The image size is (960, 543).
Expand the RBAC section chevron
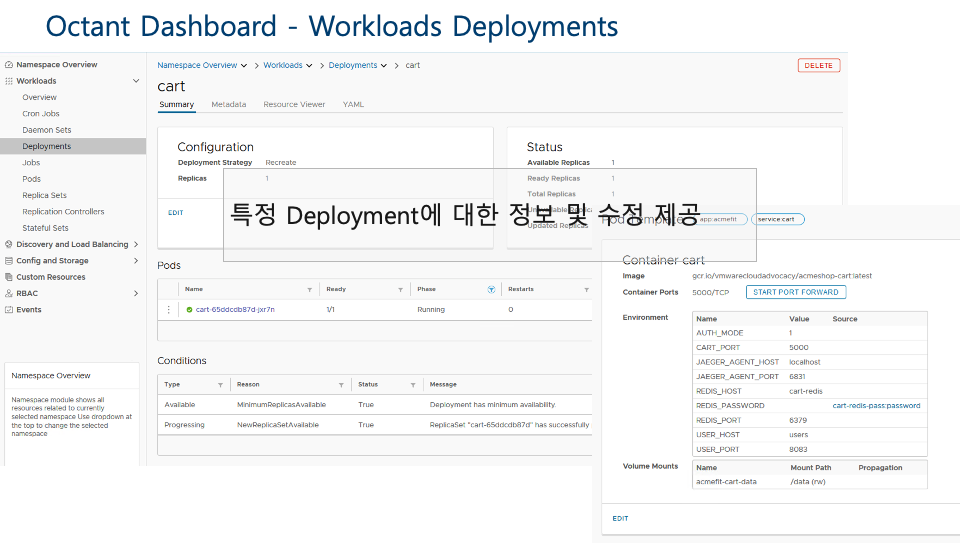[x=136, y=293]
